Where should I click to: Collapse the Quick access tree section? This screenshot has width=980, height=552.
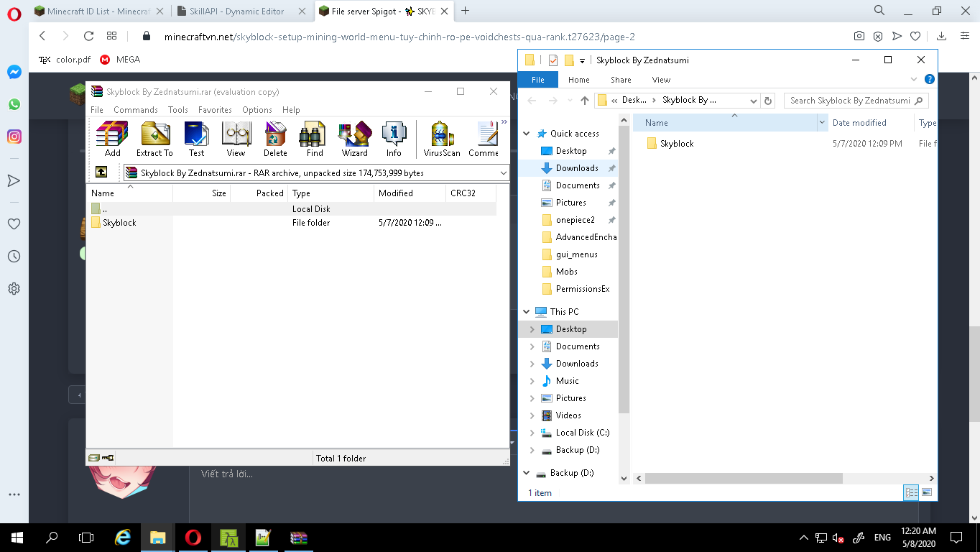(x=527, y=134)
